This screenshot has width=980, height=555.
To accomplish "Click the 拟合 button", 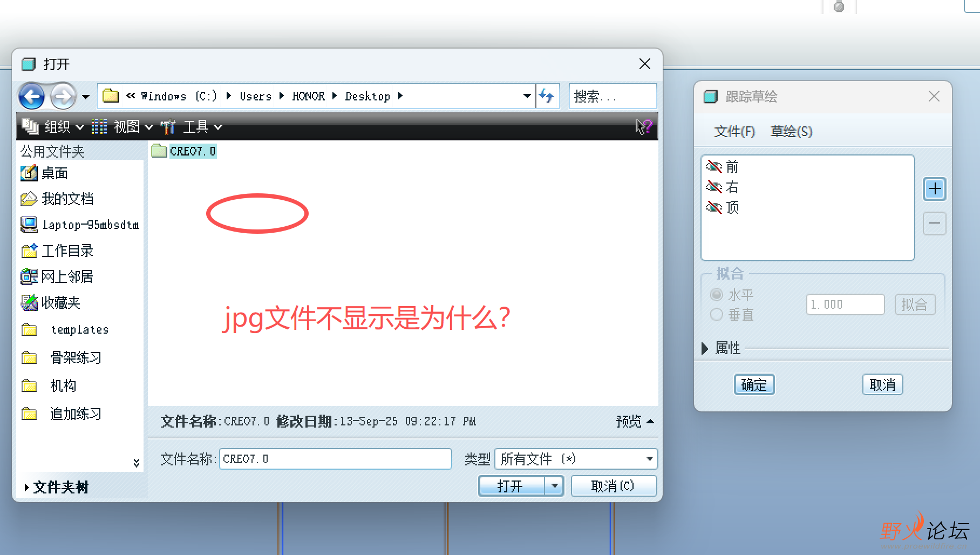I will tap(915, 304).
